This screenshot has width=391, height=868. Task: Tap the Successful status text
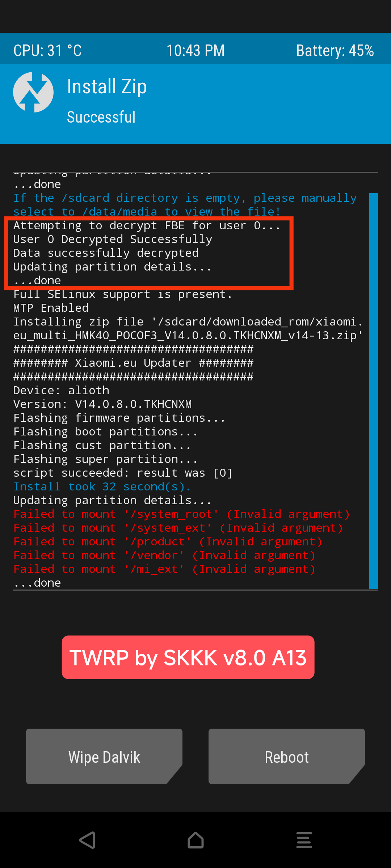click(x=101, y=117)
